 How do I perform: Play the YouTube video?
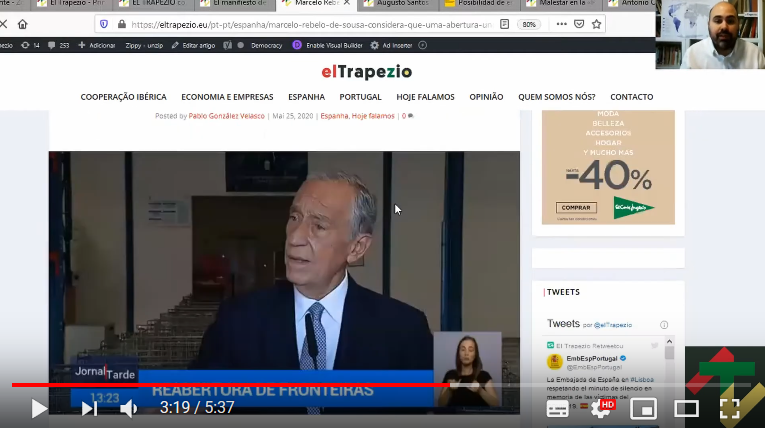coord(39,408)
